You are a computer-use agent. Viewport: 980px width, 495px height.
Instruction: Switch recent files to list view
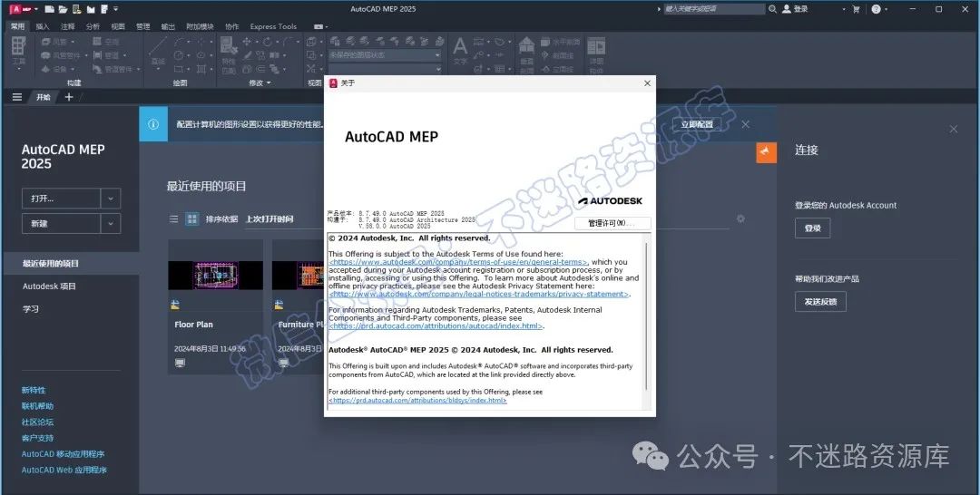(x=173, y=219)
